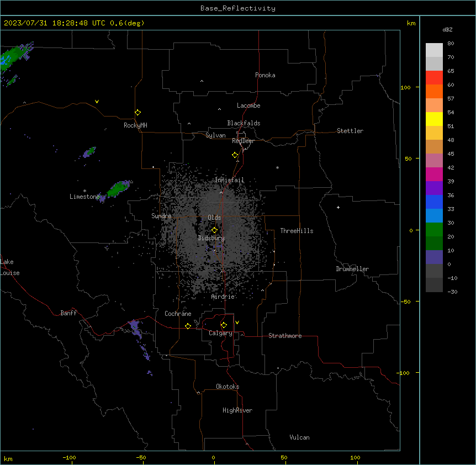Screen dimensions: 476x465
Task: Click the Stettler town label
Action: coord(350,131)
